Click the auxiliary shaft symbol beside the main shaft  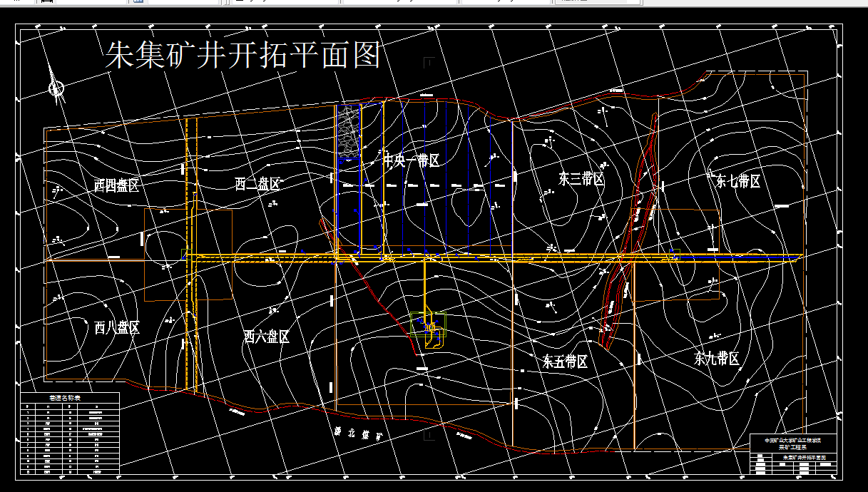pos(434,329)
